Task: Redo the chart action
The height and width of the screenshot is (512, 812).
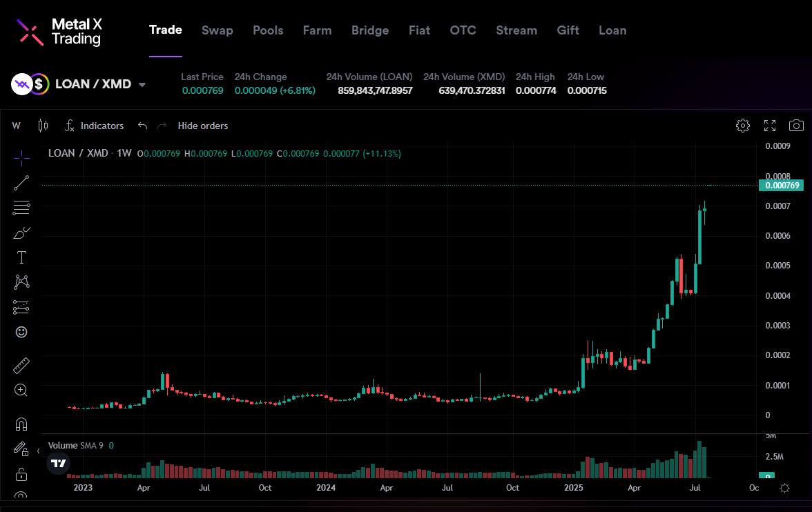Action: (x=162, y=126)
